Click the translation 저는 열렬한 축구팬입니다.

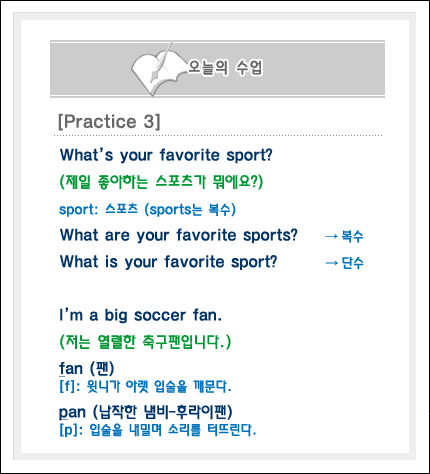click(145, 342)
